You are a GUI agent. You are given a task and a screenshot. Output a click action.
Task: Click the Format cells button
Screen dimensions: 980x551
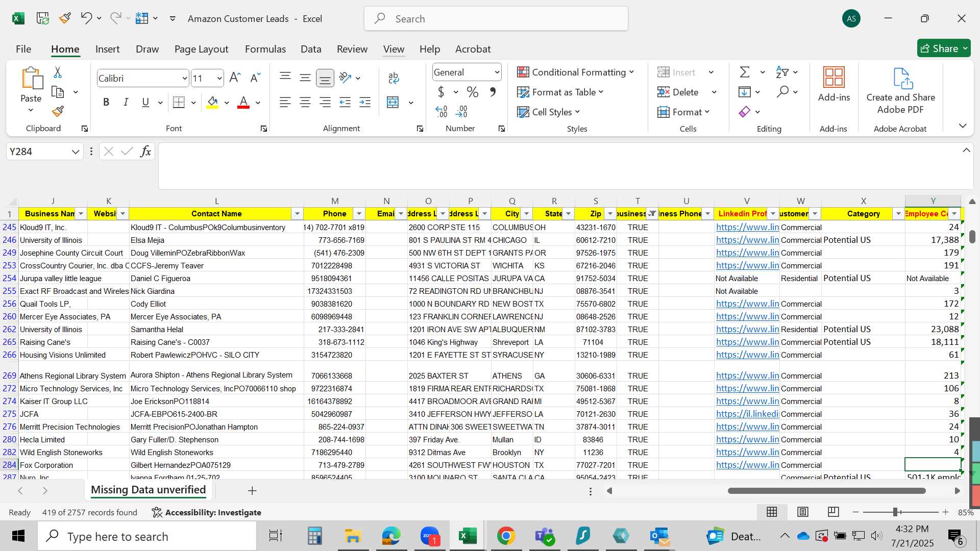click(x=683, y=112)
